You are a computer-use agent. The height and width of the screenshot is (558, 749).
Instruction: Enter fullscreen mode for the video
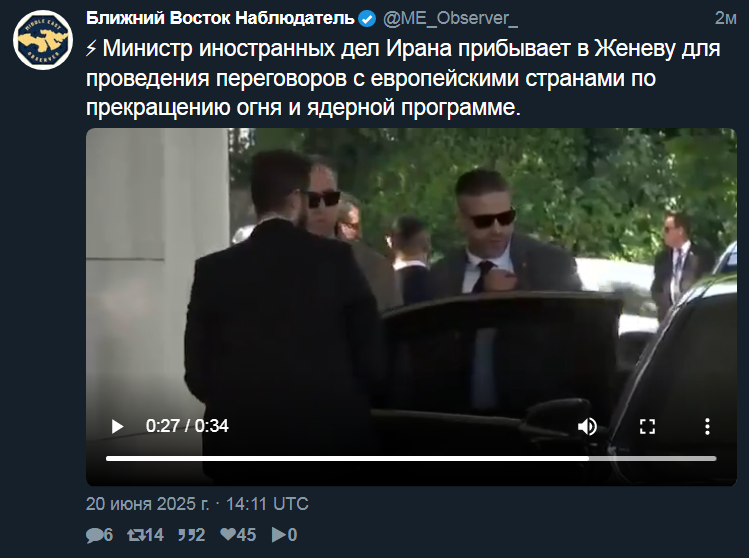pyautogui.click(x=647, y=426)
